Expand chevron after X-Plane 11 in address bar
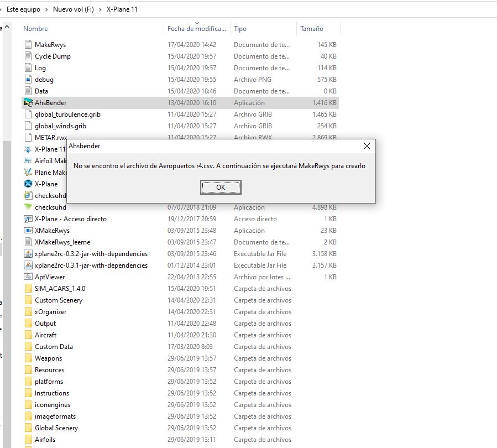The height and width of the screenshot is (448, 497). tap(144, 9)
